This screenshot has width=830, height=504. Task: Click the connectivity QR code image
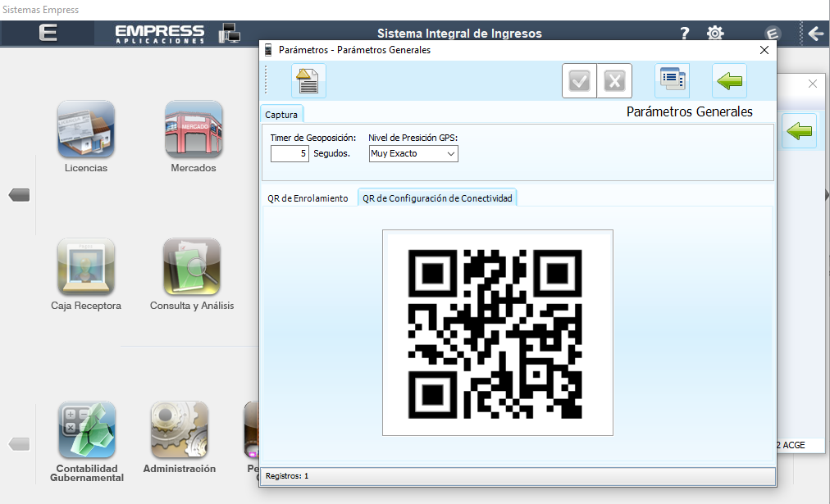[x=497, y=332]
